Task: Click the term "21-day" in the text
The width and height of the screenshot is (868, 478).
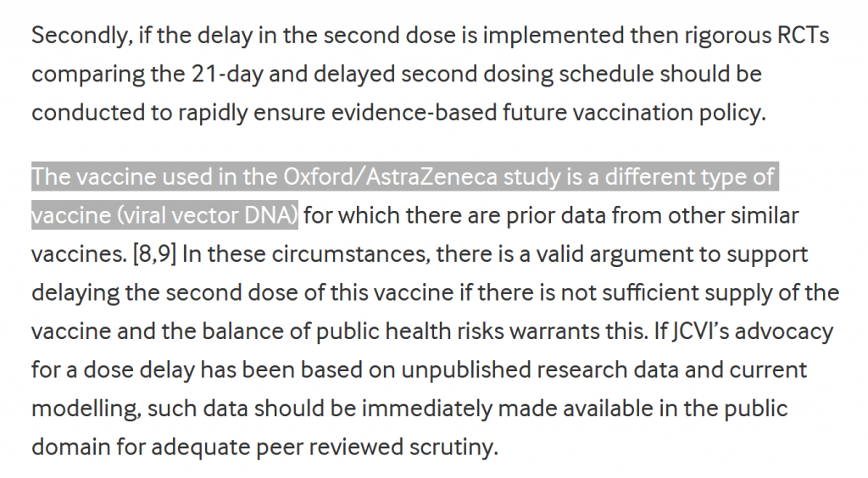Action: pos(227,74)
